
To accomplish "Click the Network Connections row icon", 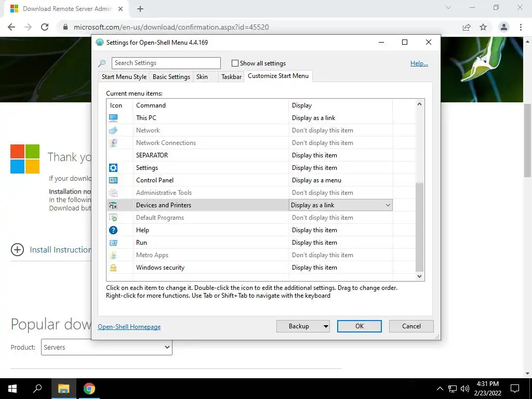I will coord(113,143).
